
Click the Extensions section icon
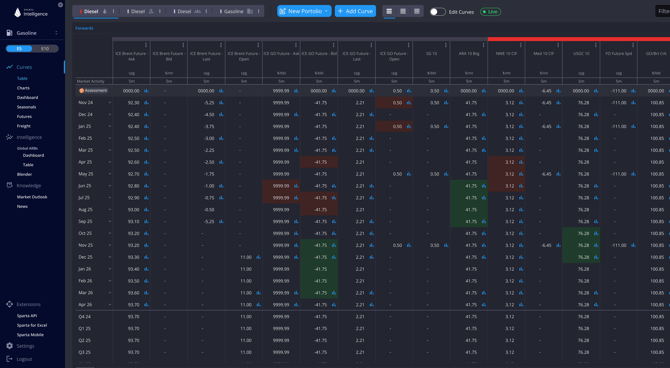tap(9, 304)
